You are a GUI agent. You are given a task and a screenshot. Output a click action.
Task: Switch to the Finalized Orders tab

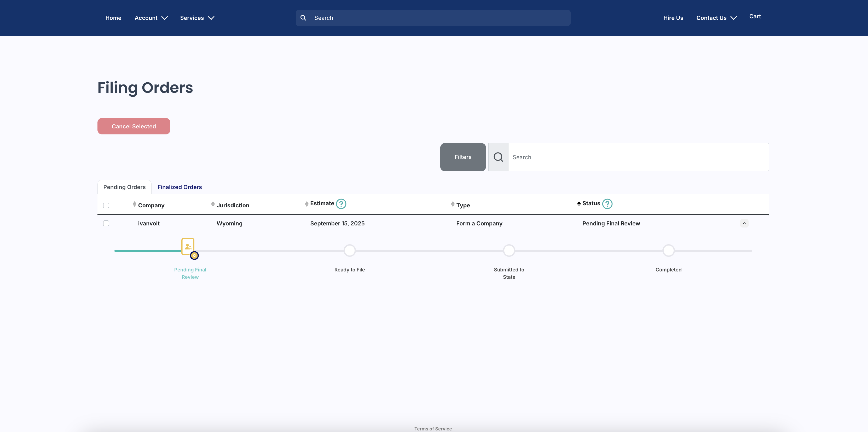point(180,187)
